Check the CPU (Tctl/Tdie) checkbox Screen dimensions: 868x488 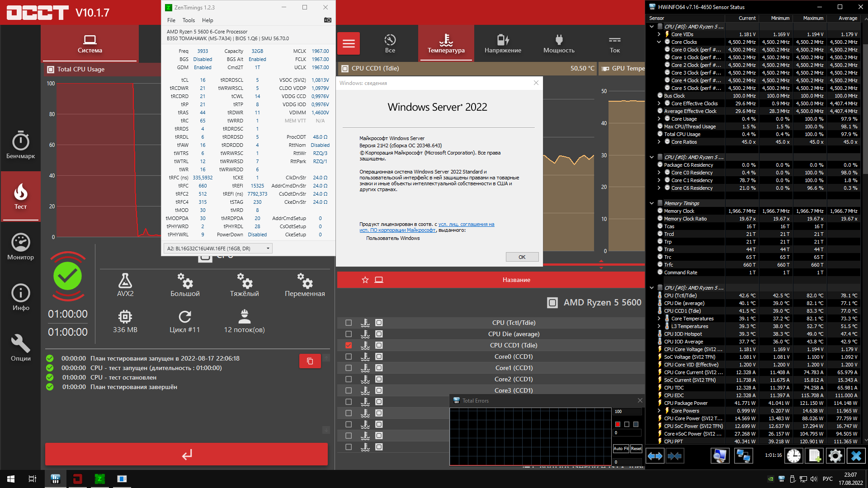[x=349, y=323]
